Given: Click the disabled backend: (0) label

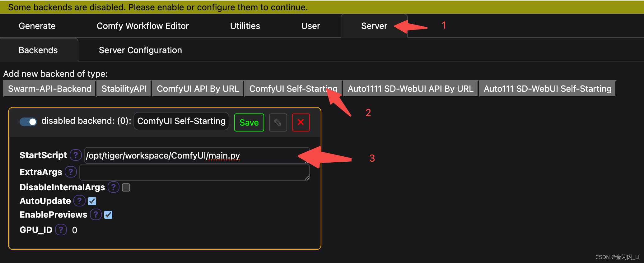Looking at the screenshot, I should 86,121.
